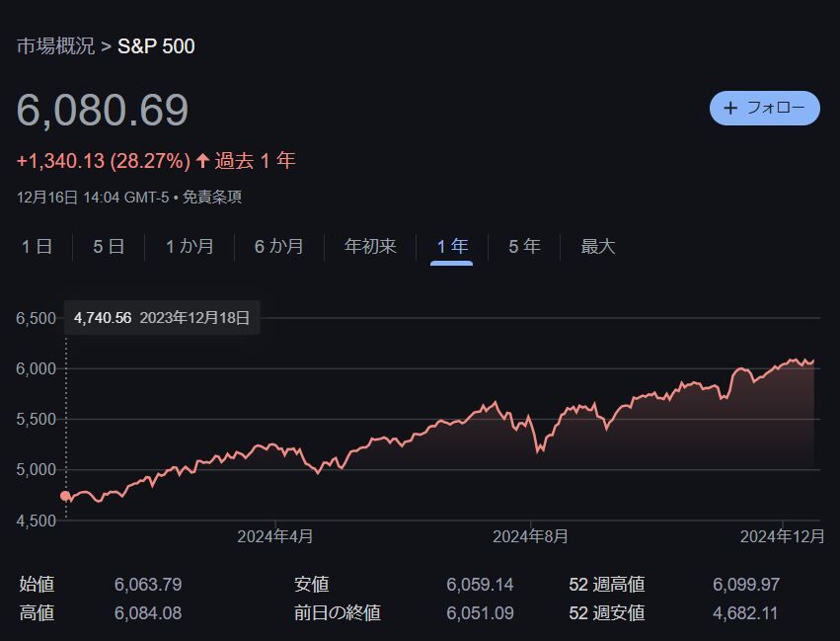The height and width of the screenshot is (641, 840).
Task: Select the active 1年 tab
Action: (x=452, y=247)
